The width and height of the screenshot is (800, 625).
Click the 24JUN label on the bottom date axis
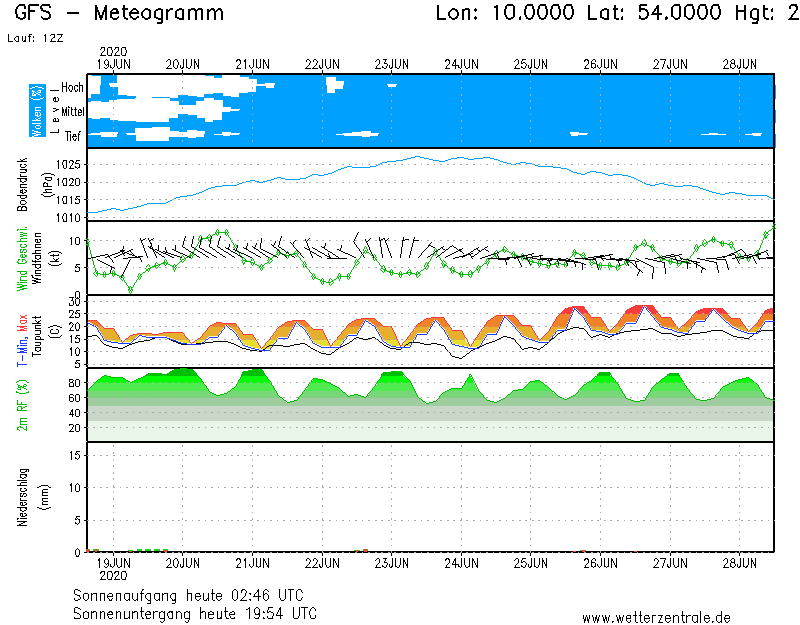coord(461,563)
